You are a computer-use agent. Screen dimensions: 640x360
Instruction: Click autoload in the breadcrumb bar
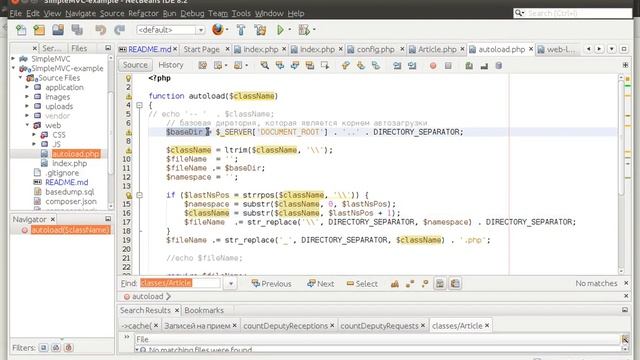[x=147, y=296]
